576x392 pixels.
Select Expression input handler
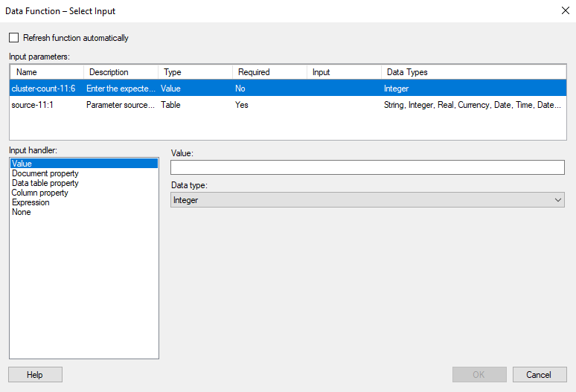tap(84, 202)
